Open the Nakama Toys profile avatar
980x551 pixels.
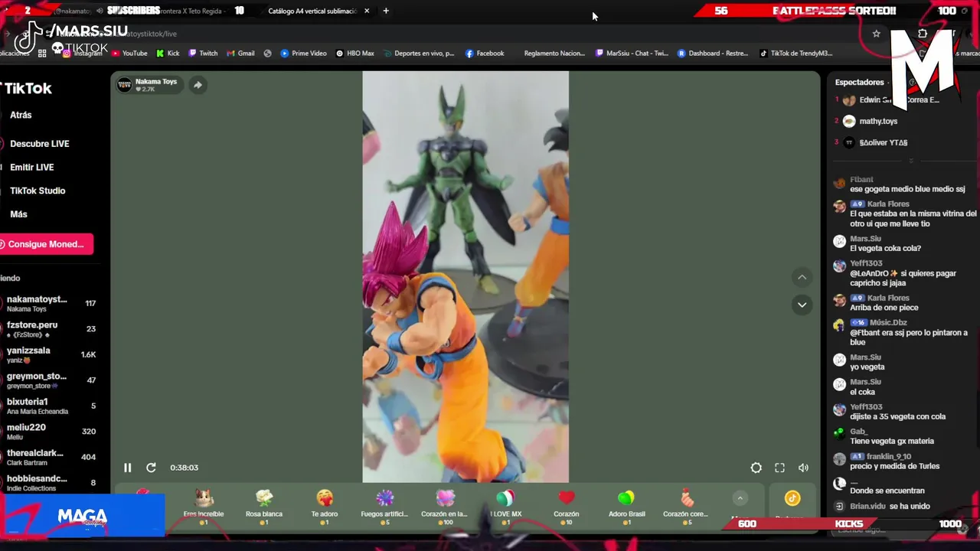(x=124, y=85)
